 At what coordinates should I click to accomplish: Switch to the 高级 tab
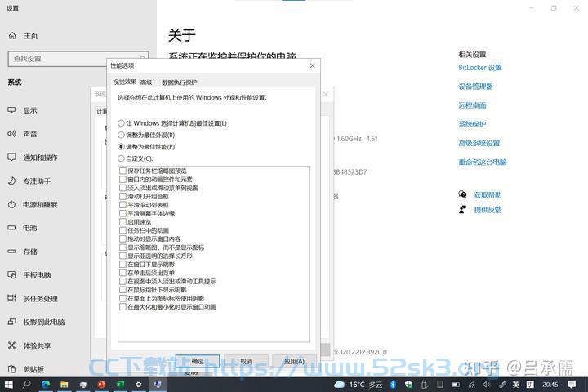[x=146, y=82]
